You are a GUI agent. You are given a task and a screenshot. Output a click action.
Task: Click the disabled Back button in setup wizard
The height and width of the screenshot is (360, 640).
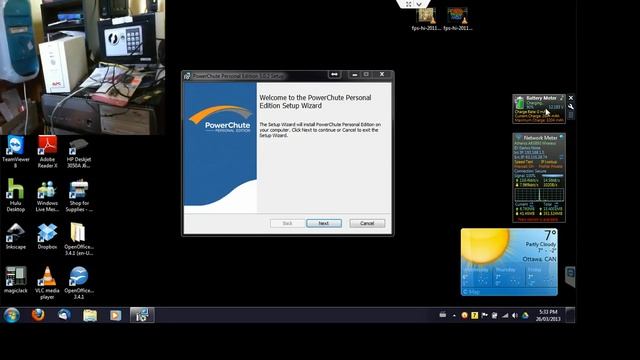coord(287,223)
